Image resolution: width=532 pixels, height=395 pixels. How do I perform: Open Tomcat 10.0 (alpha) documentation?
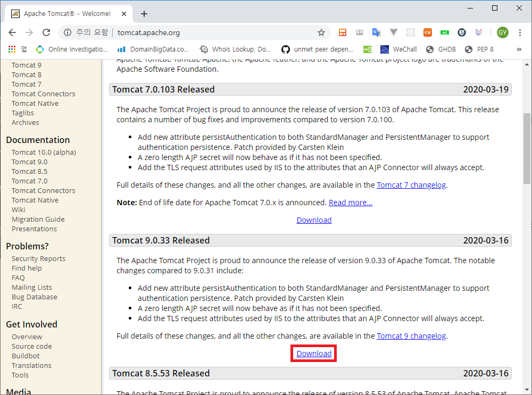click(x=44, y=152)
